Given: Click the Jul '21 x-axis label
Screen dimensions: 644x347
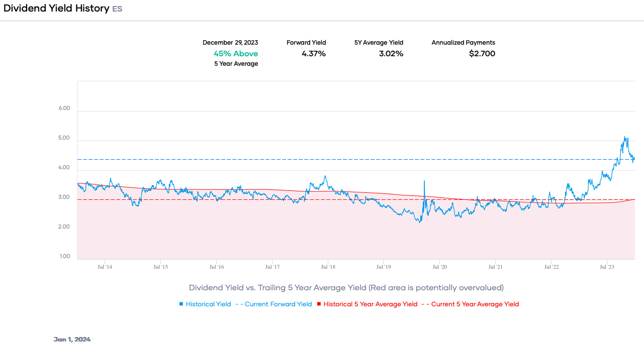Looking at the screenshot, I should [496, 267].
